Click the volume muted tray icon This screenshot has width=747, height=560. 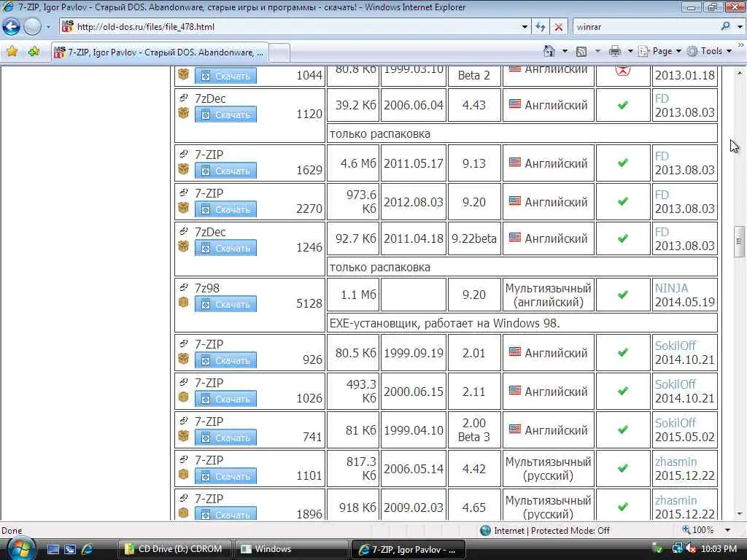pyautogui.click(x=691, y=549)
